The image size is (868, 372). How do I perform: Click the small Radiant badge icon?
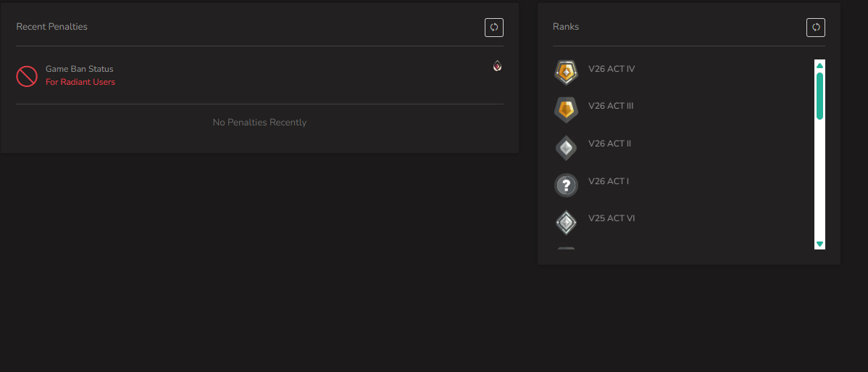(498, 66)
